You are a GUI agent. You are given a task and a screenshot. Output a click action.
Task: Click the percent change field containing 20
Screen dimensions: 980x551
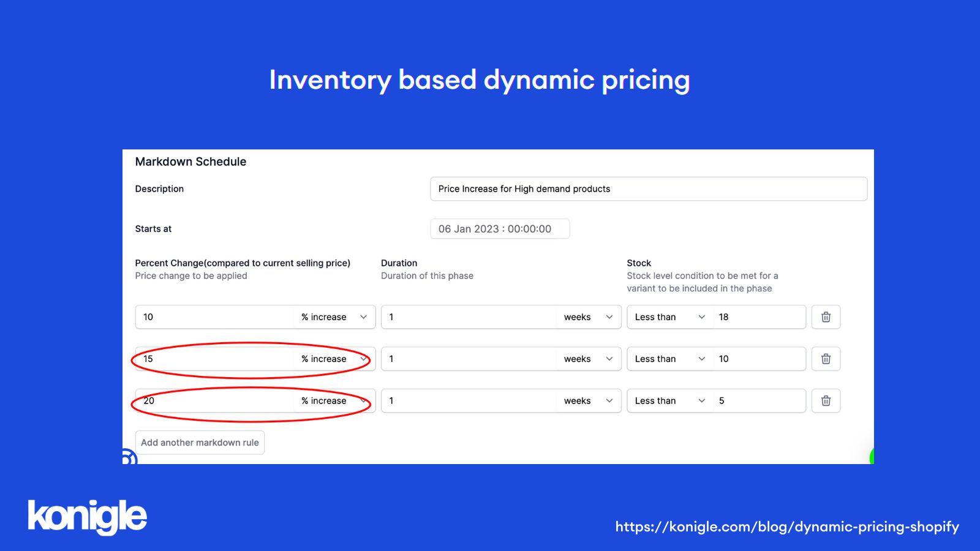point(215,400)
